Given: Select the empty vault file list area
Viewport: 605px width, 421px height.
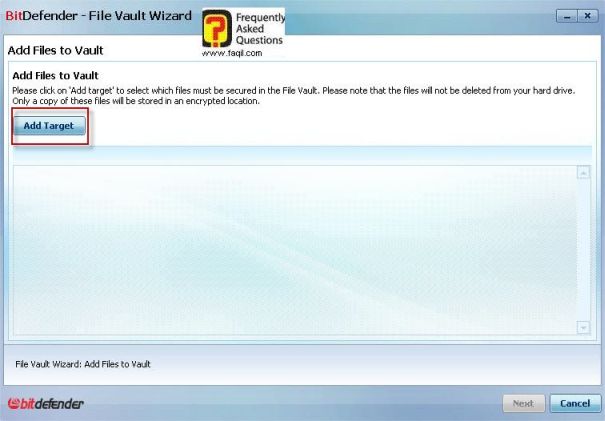Looking at the screenshot, I should click(295, 250).
